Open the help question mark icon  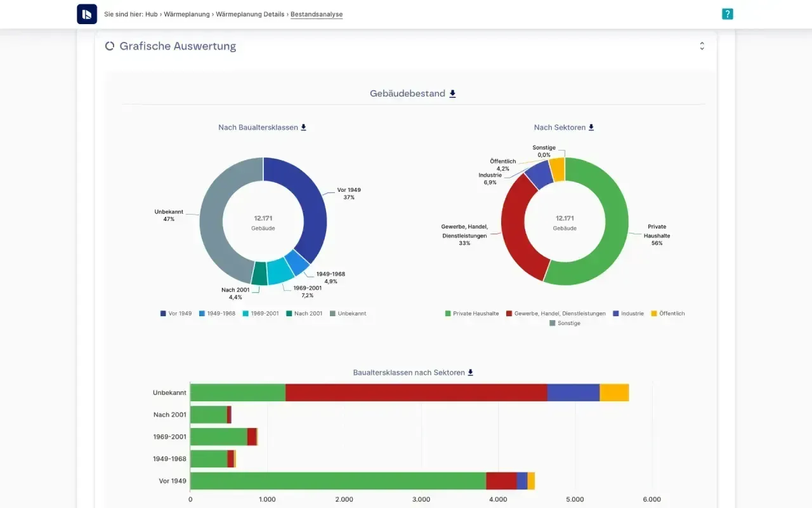[727, 14]
